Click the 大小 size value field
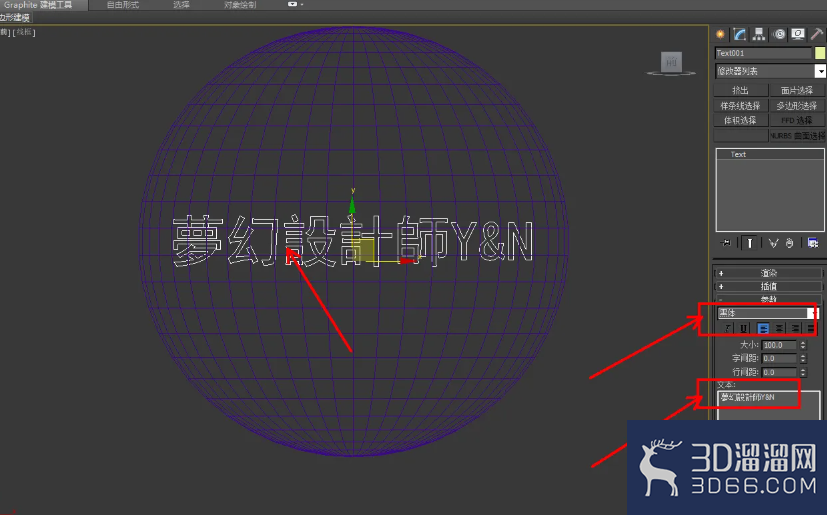The image size is (827, 515). point(780,345)
